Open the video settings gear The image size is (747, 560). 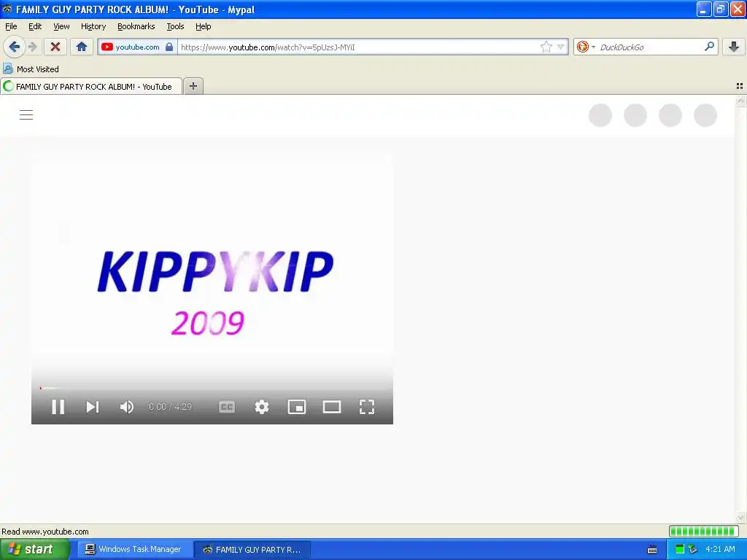(x=262, y=407)
